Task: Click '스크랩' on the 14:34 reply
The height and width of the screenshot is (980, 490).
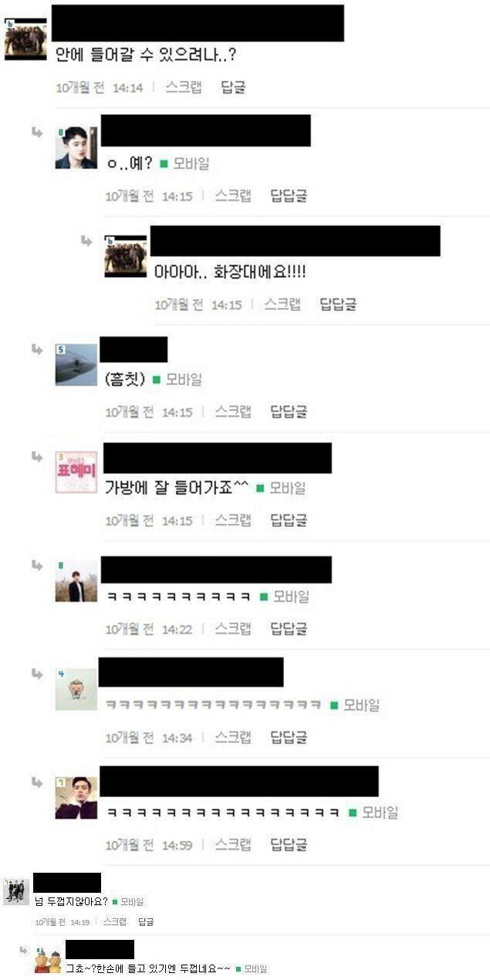Action: 233,738
